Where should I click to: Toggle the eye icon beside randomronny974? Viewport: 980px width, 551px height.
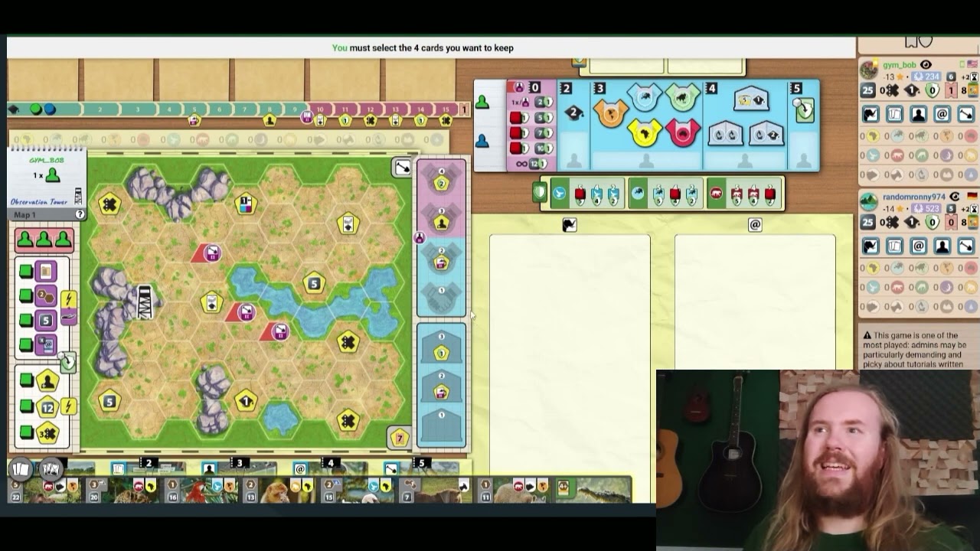coord(955,197)
